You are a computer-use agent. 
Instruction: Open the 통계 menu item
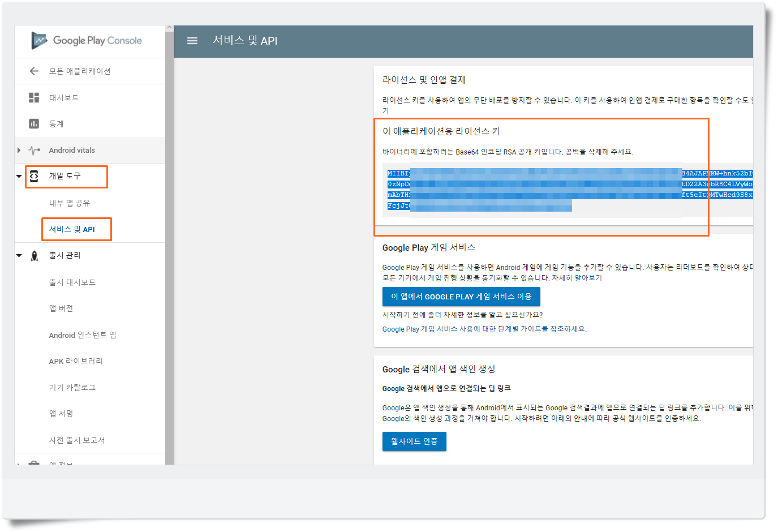[57, 124]
